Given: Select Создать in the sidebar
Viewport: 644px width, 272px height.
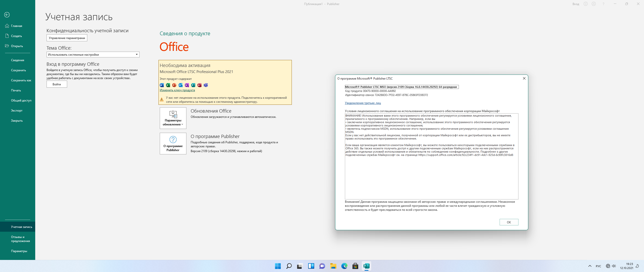Looking at the screenshot, I should click(18, 36).
